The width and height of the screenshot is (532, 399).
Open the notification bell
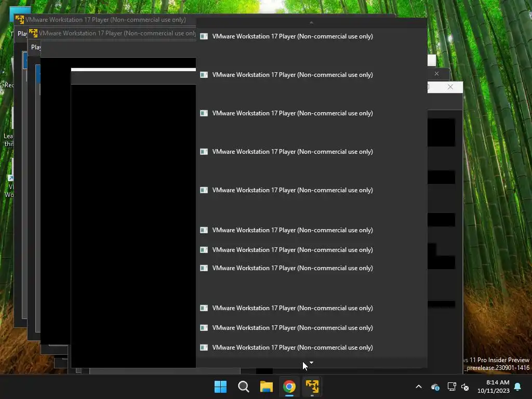pos(518,387)
